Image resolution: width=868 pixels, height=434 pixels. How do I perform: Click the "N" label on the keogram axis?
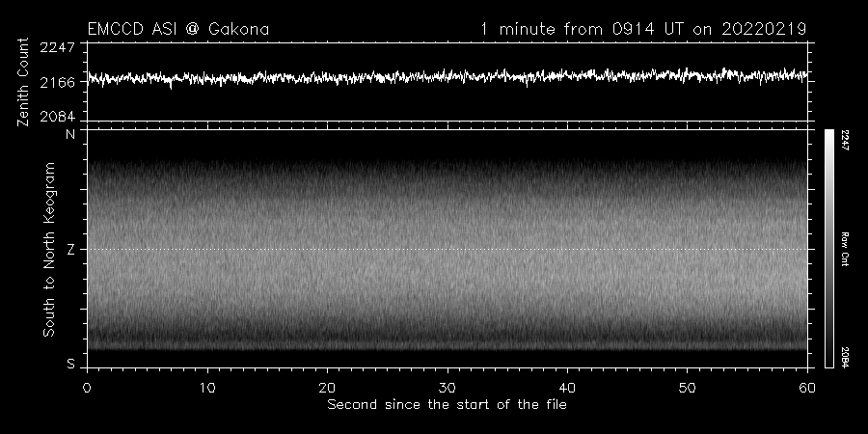70,134
